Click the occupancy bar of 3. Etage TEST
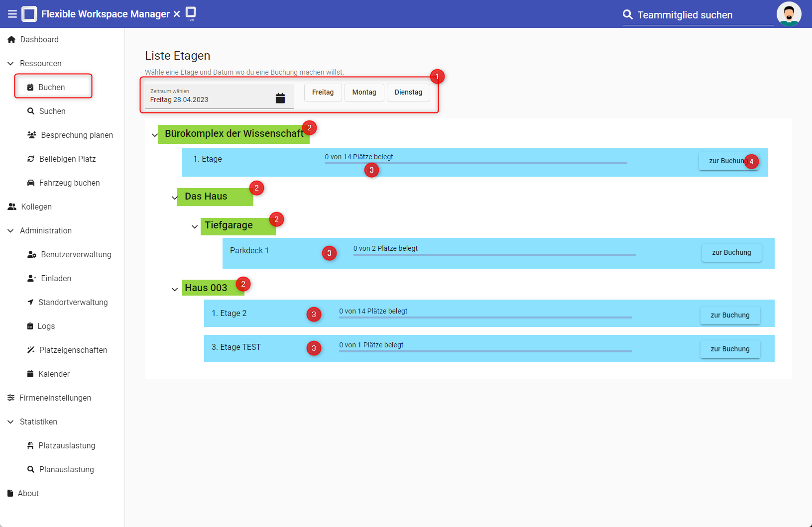Image resolution: width=812 pixels, height=527 pixels. (x=485, y=351)
